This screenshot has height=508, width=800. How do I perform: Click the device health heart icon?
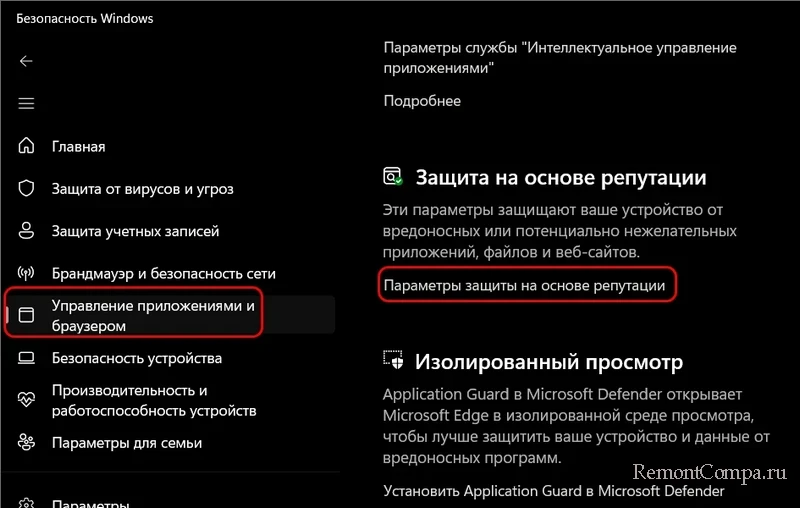tap(26, 400)
